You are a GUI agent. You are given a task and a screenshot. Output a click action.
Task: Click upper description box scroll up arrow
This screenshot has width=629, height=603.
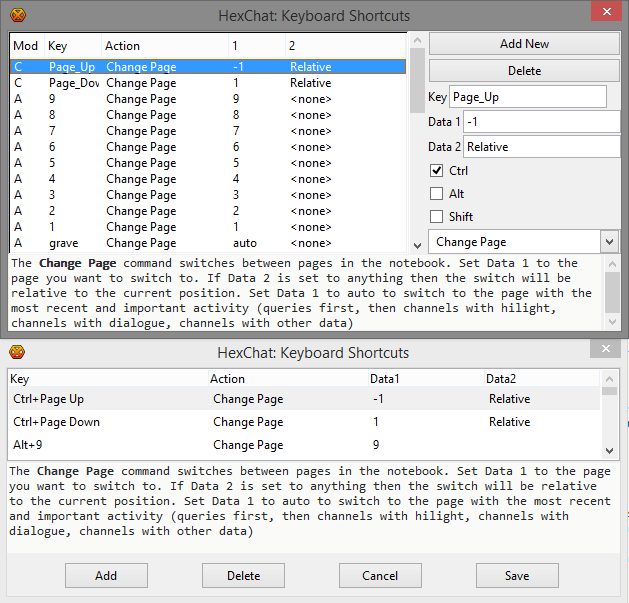point(612,264)
